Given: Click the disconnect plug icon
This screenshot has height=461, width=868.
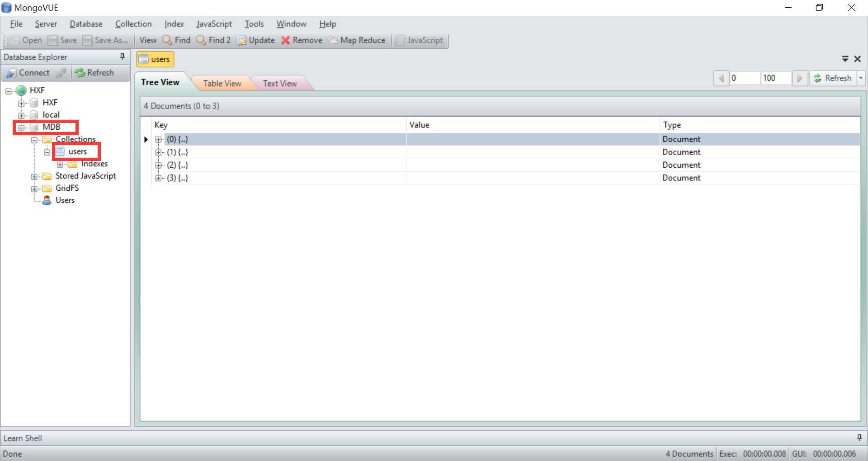Looking at the screenshot, I should pyautogui.click(x=61, y=73).
